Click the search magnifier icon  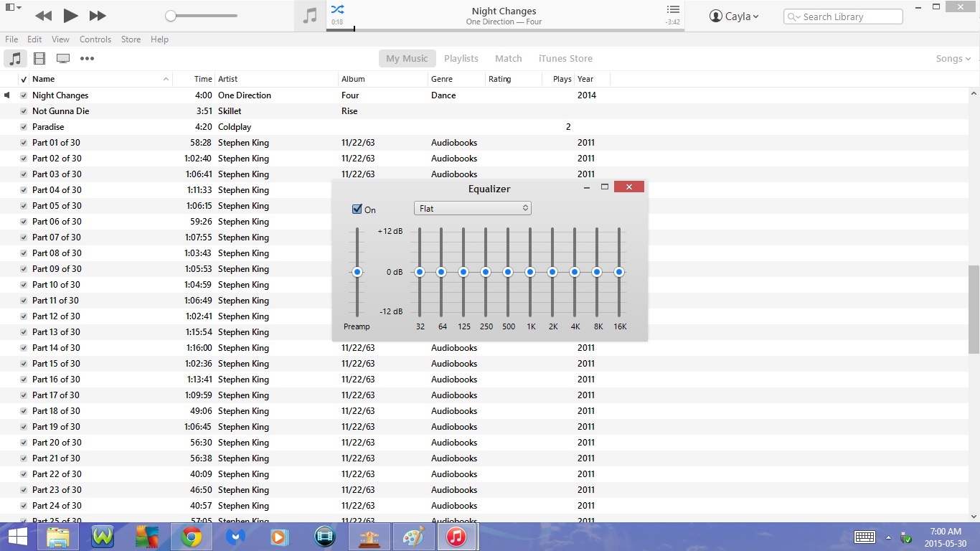794,17
